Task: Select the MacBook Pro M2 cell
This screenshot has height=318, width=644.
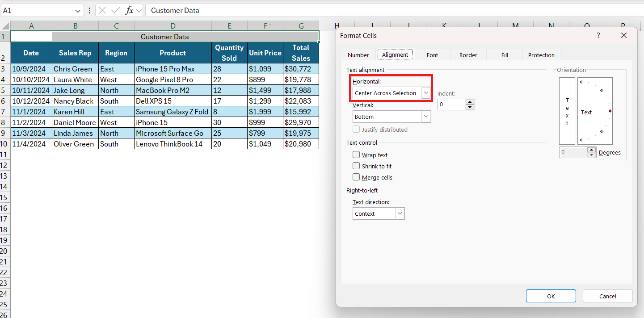Action: pos(173,90)
